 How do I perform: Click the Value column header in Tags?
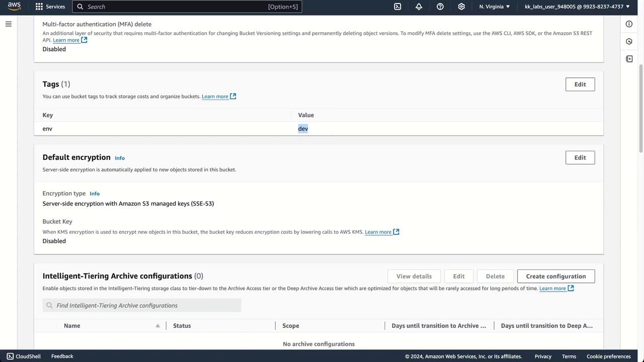306,115
